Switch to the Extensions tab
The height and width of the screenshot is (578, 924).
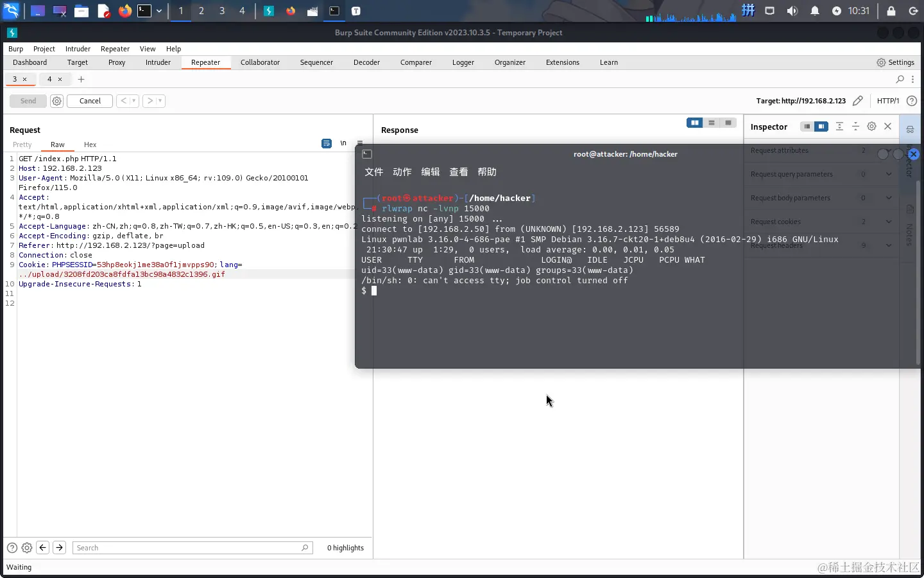click(562, 62)
